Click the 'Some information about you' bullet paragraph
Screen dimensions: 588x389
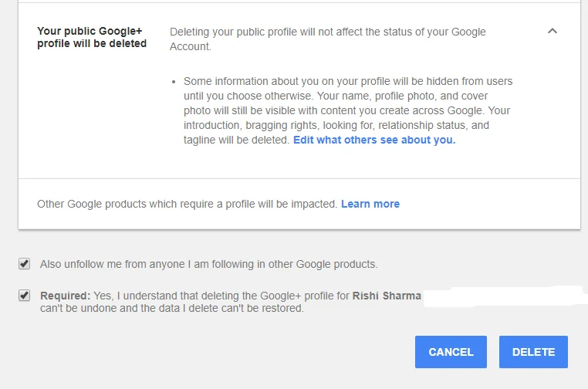tap(348, 110)
